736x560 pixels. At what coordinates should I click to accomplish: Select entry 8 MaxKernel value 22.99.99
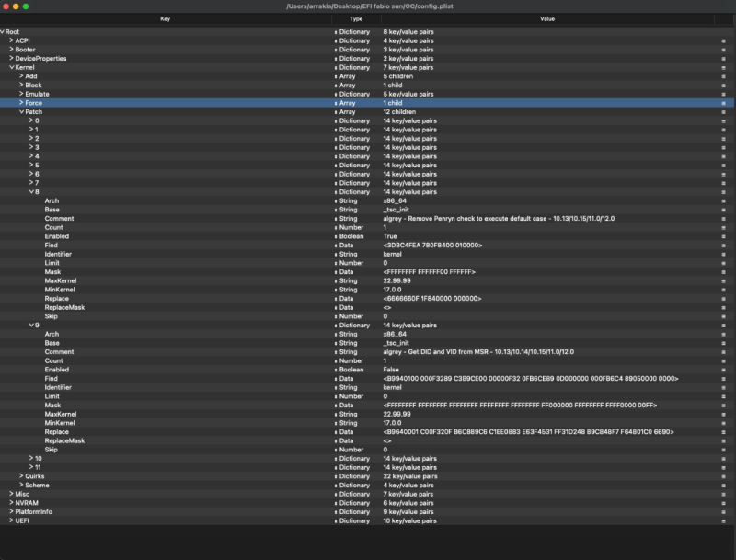(397, 281)
